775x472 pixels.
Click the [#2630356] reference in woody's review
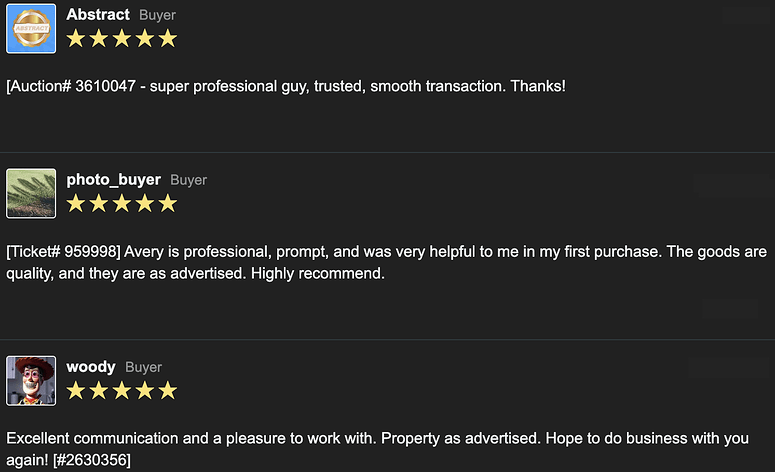click(x=92, y=460)
